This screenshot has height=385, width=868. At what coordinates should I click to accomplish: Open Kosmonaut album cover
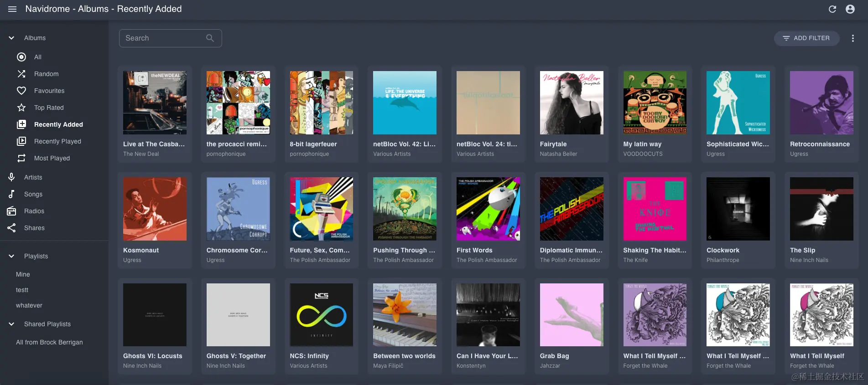(155, 209)
